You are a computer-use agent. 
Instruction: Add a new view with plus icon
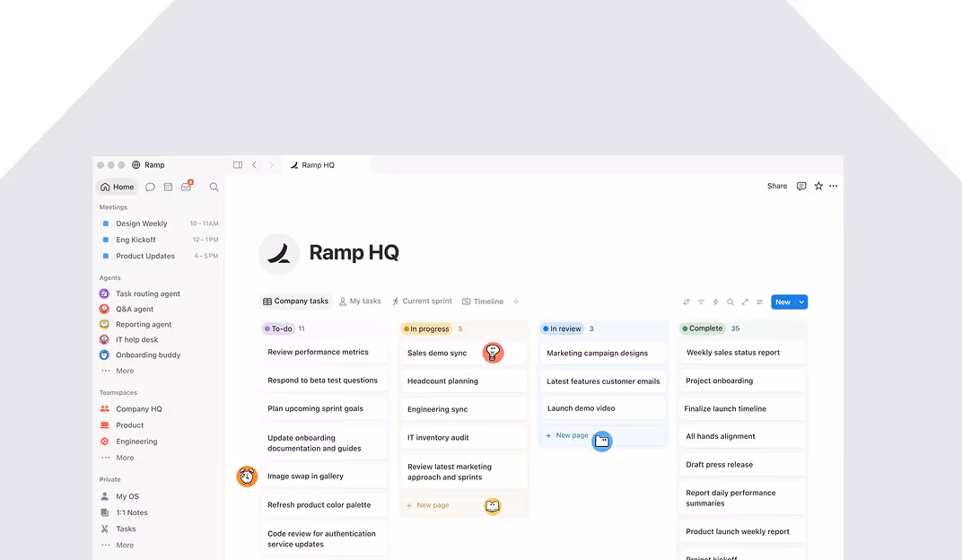pos(516,302)
